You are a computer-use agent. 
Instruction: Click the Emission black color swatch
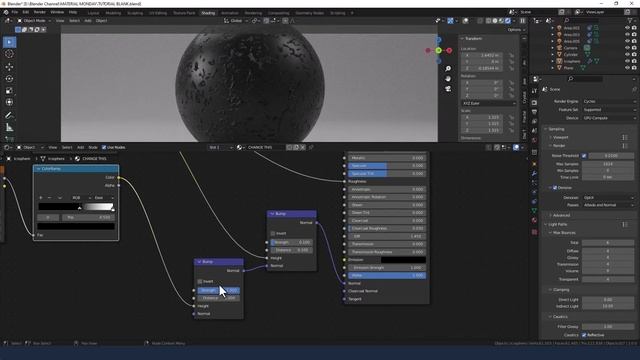(403, 260)
